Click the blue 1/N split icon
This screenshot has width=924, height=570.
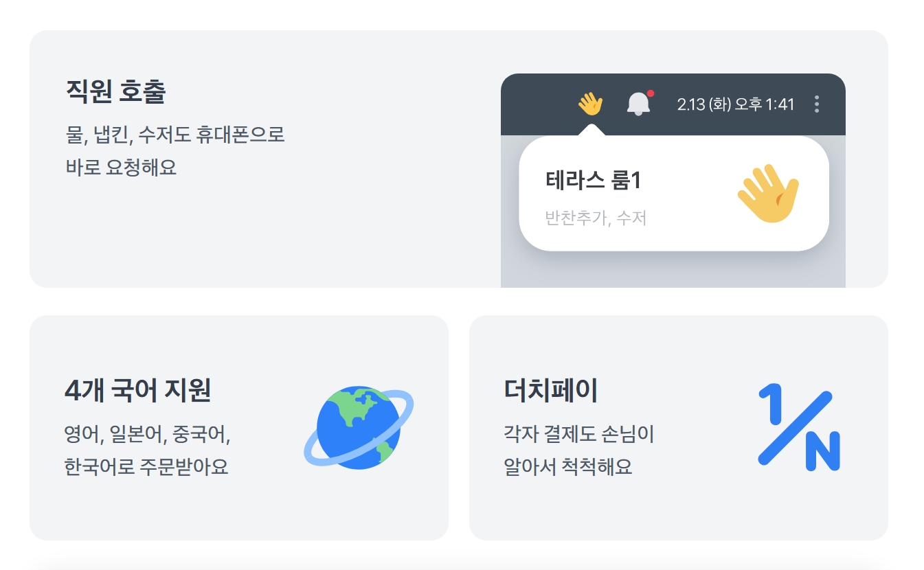tap(798, 427)
